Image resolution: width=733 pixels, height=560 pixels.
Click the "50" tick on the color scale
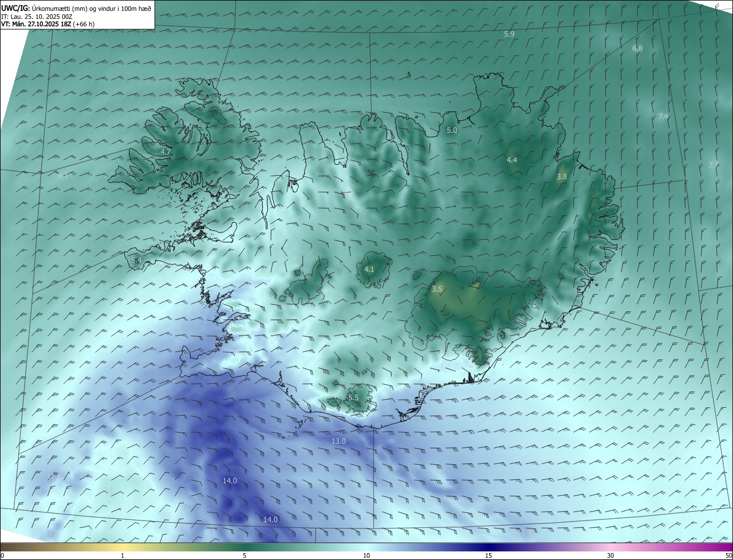728,555
